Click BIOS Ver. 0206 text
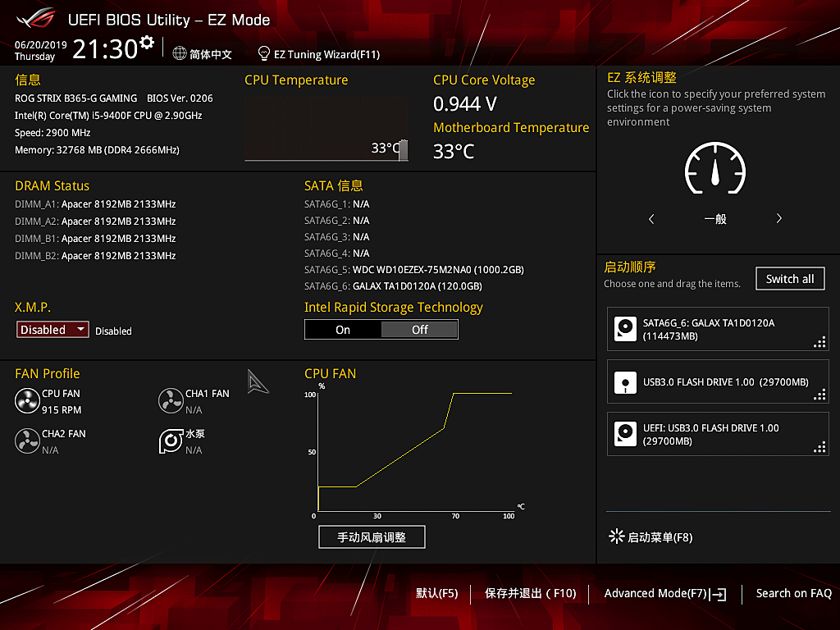Viewport: 840px width, 630px height. [x=180, y=98]
